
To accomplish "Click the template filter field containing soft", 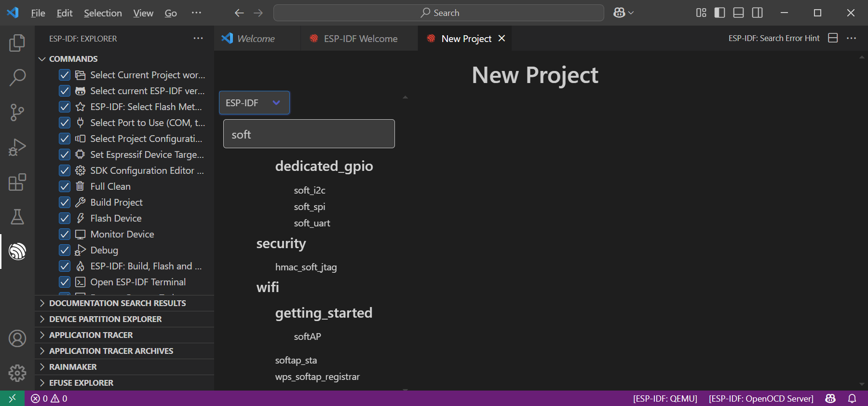I will (309, 134).
